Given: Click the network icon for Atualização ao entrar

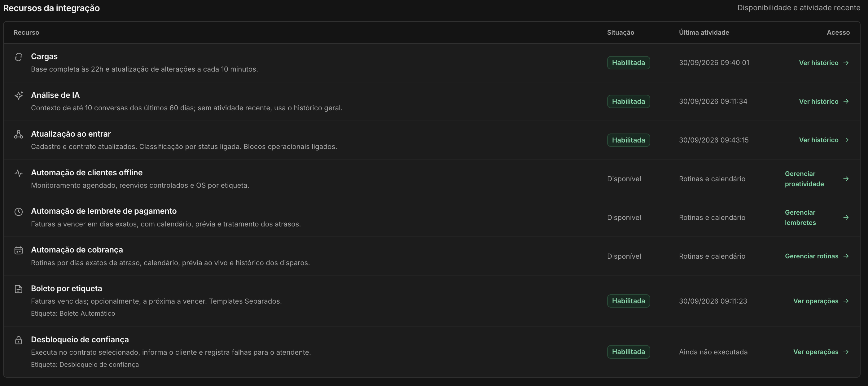Looking at the screenshot, I should coord(19,134).
